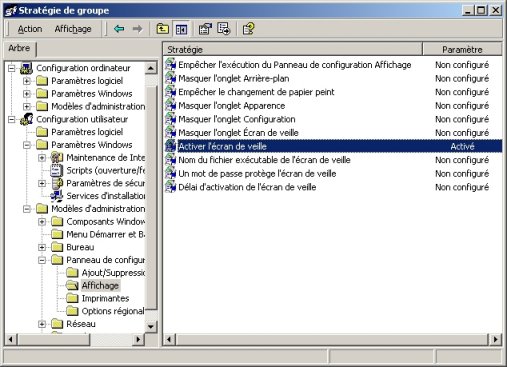Viewport: 507px width, 367px height.
Task: Collapse the Panneau de configuration node
Action: click(x=42, y=260)
